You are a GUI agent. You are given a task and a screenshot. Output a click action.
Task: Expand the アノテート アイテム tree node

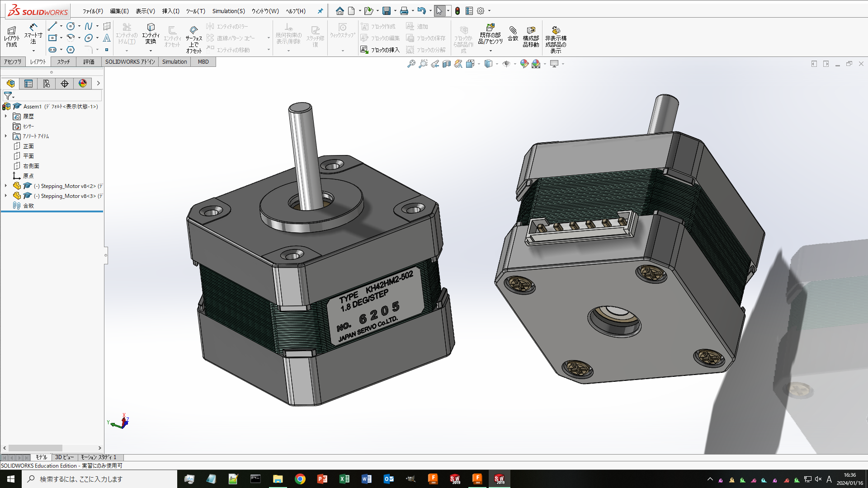pos(6,136)
